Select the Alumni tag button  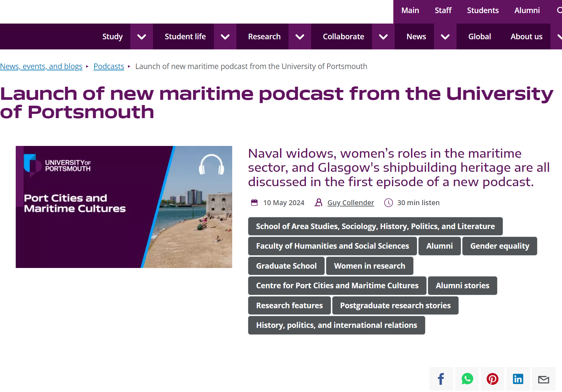click(x=440, y=246)
